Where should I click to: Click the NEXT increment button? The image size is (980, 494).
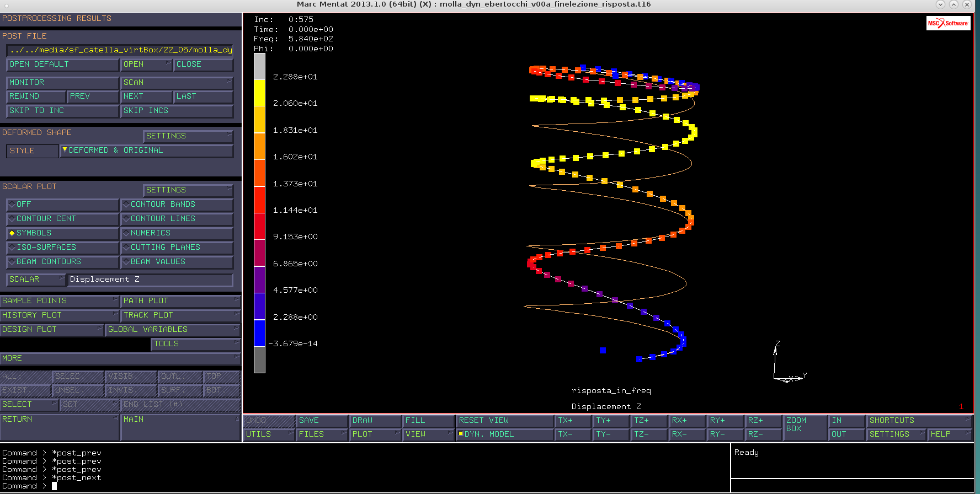146,96
